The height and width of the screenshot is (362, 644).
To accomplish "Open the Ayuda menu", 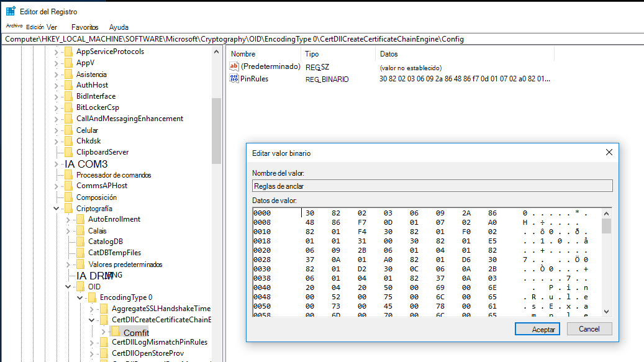I will tap(119, 27).
